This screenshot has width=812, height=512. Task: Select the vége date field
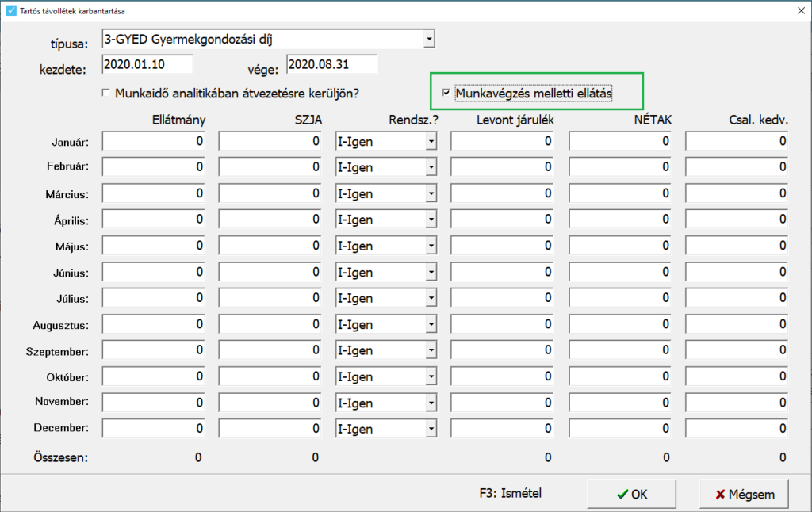click(331, 64)
